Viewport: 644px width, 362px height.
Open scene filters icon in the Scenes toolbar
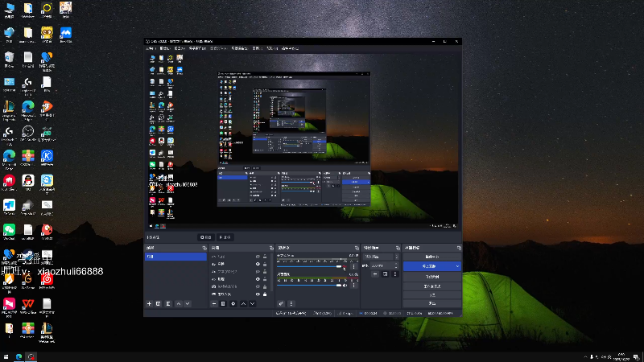tap(168, 304)
